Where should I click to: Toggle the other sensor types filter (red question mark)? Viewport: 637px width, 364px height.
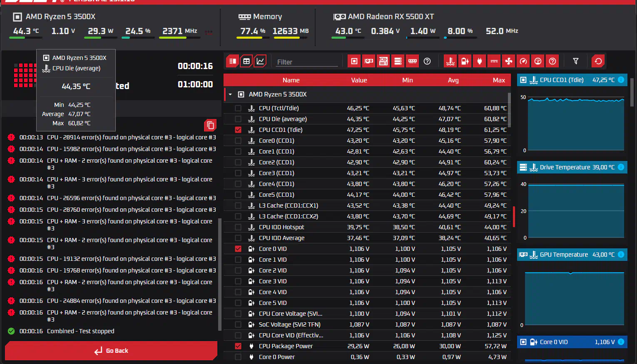point(552,61)
